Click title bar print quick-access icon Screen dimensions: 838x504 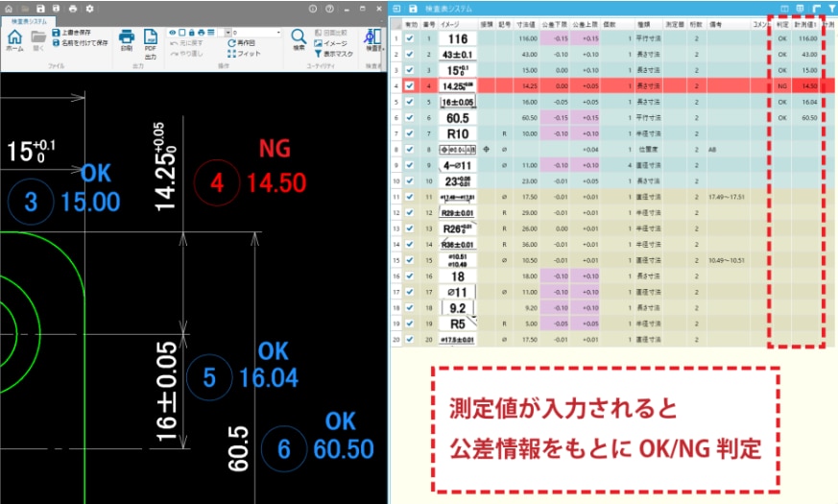(x=73, y=9)
